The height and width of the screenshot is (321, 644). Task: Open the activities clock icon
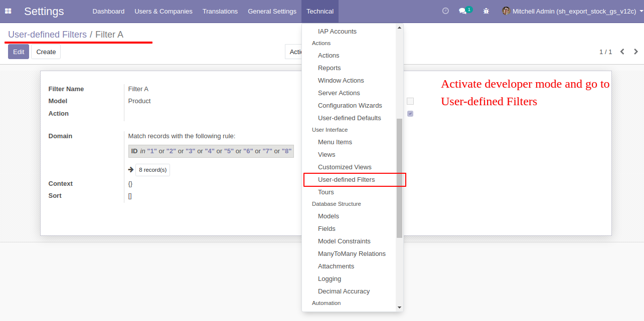click(x=445, y=11)
